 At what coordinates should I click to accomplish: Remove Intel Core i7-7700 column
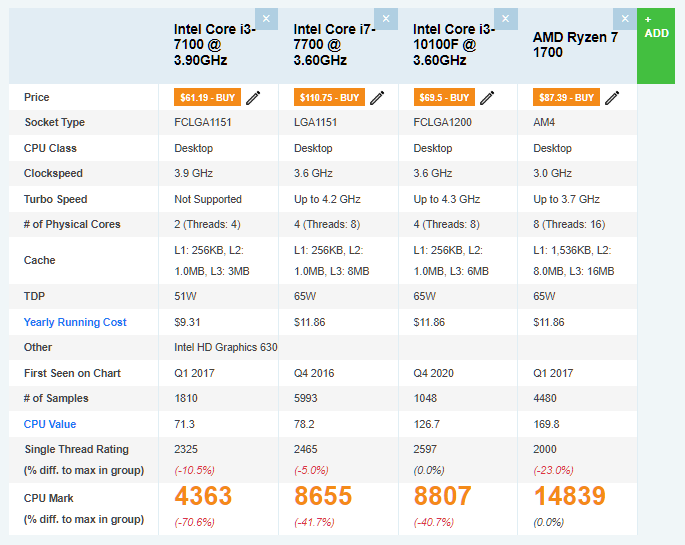(386, 19)
